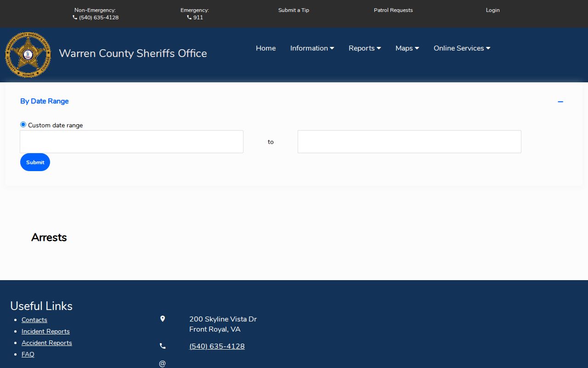Expand the Information dropdown menu
Image resolution: width=588 pixels, height=368 pixels.
312,48
